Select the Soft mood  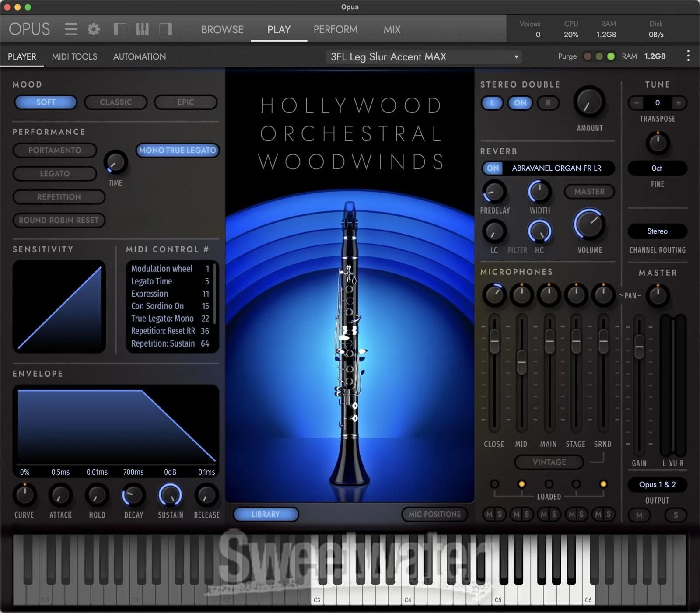tap(46, 102)
